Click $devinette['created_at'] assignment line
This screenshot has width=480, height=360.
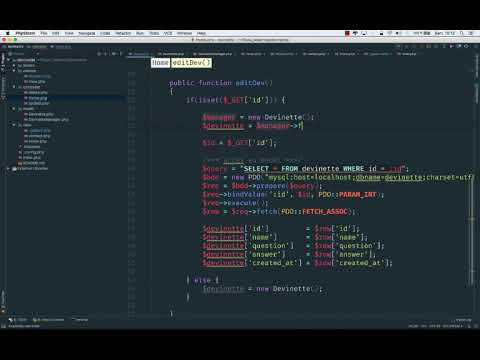tap(297, 263)
